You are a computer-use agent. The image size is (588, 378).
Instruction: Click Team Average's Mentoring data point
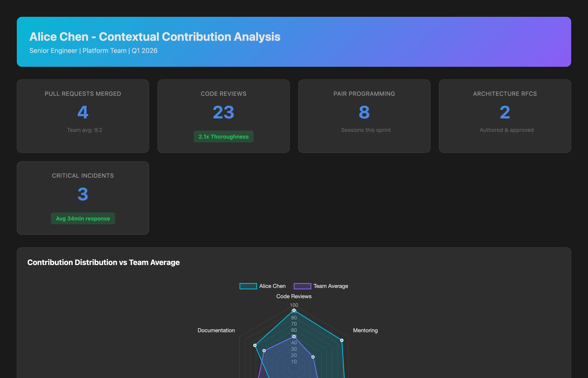[313, 357]
